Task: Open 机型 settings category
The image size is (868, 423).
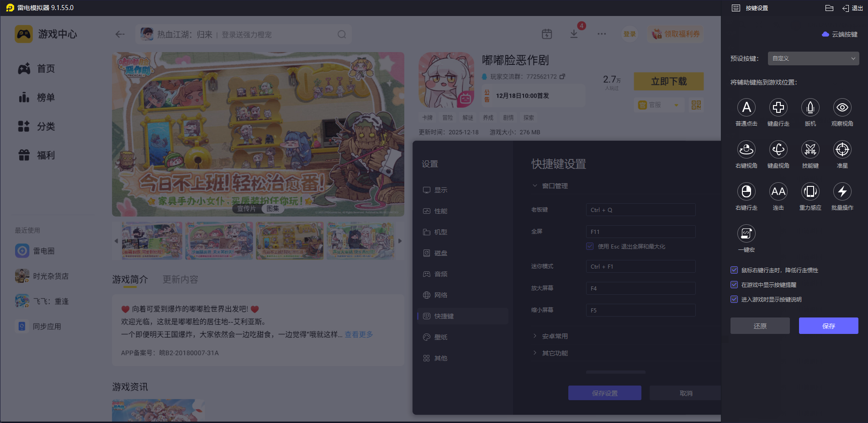Action: (x=463, y=232)
